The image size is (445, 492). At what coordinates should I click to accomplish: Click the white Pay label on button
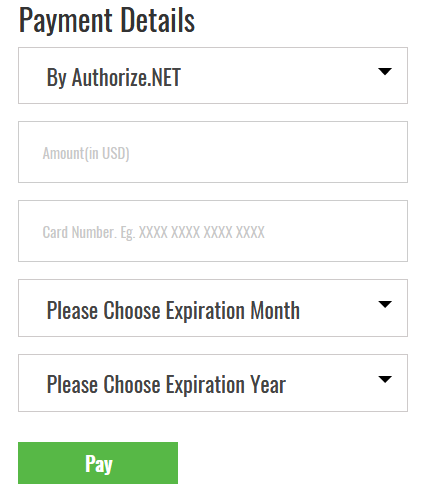coord(99,464)
